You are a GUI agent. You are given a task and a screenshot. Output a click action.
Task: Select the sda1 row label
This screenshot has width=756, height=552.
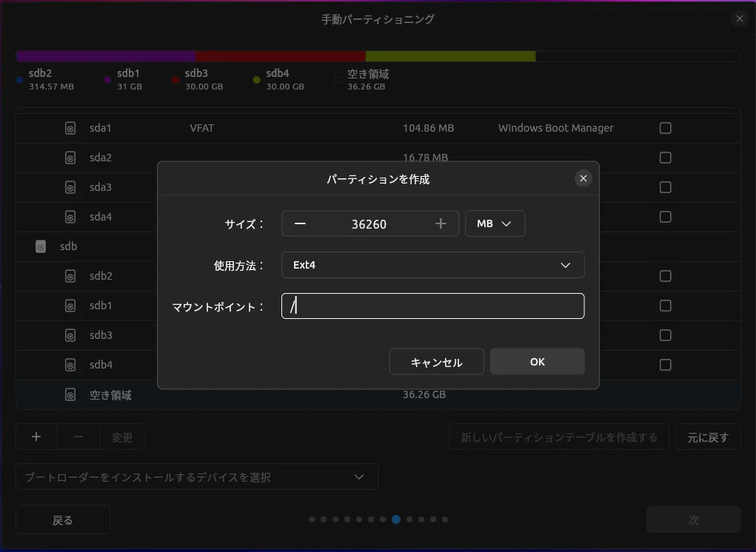click(x=100, y=128)
